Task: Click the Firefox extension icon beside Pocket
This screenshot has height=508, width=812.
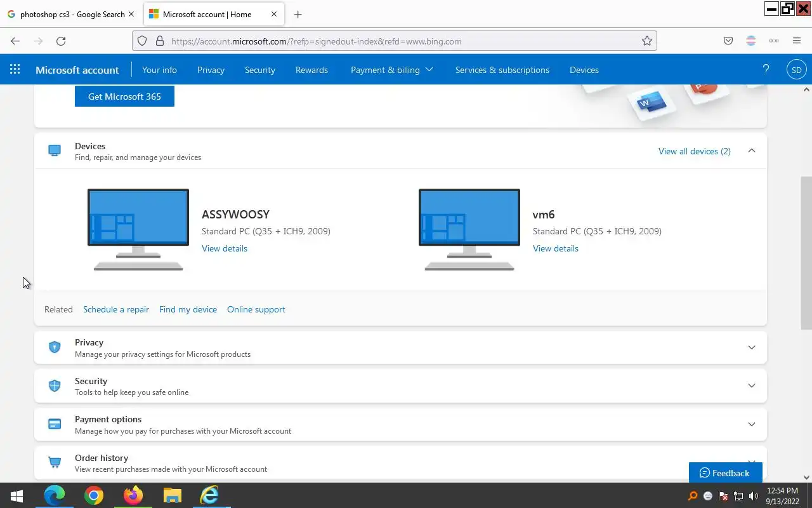Action: click(751, 41)
